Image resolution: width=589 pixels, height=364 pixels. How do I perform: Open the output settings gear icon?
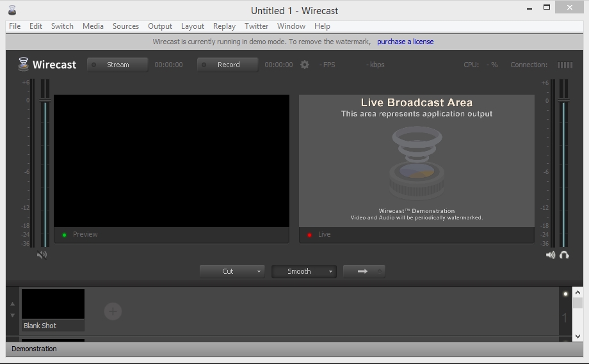(x=305, y=65)
